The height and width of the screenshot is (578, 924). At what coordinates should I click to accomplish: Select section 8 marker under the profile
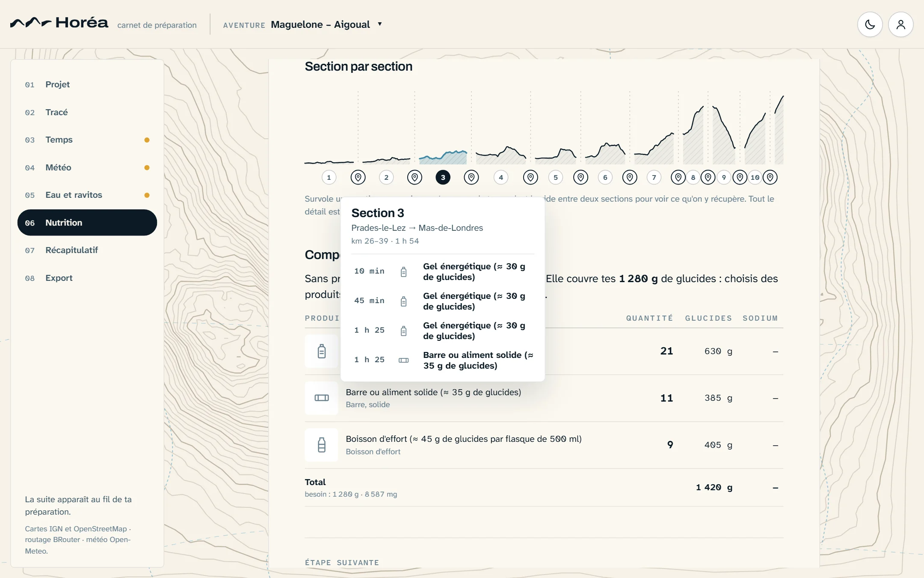[693, 177]
